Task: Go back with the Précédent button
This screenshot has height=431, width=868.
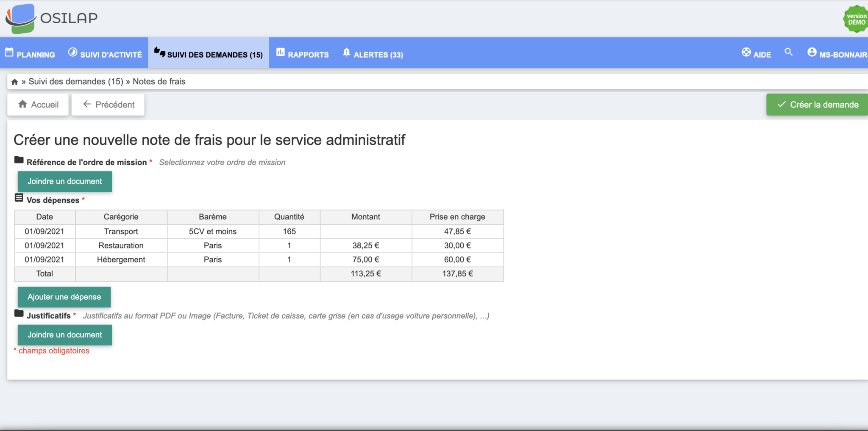Action: point(108,105)
